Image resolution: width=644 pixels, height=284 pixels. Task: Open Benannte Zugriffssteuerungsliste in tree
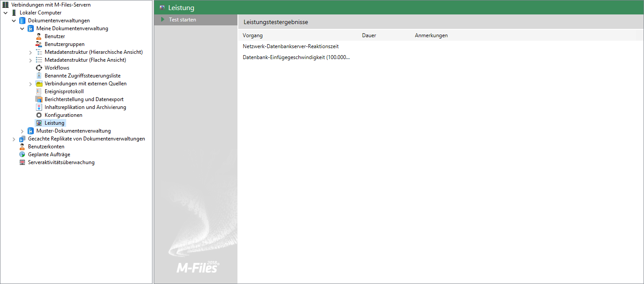(82, 76)
